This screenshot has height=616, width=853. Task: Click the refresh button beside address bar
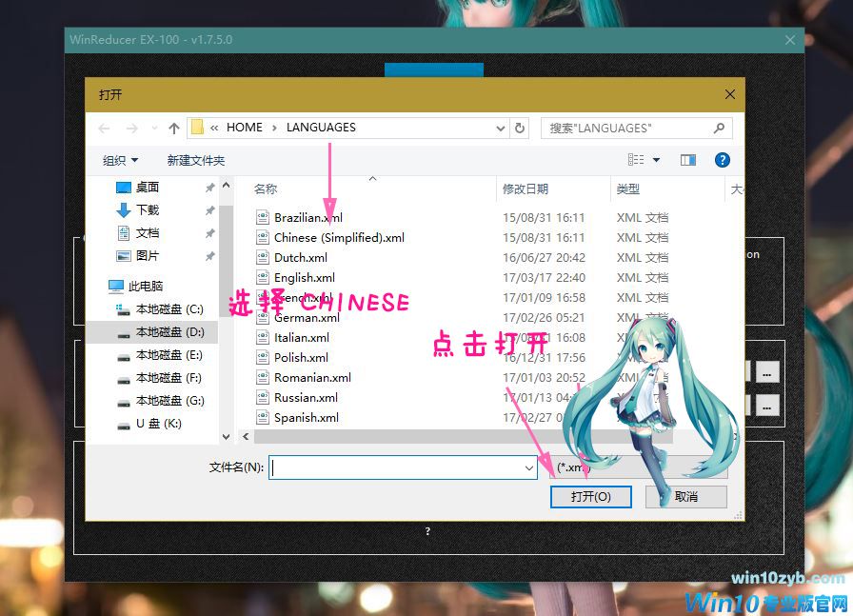[520, 128]
